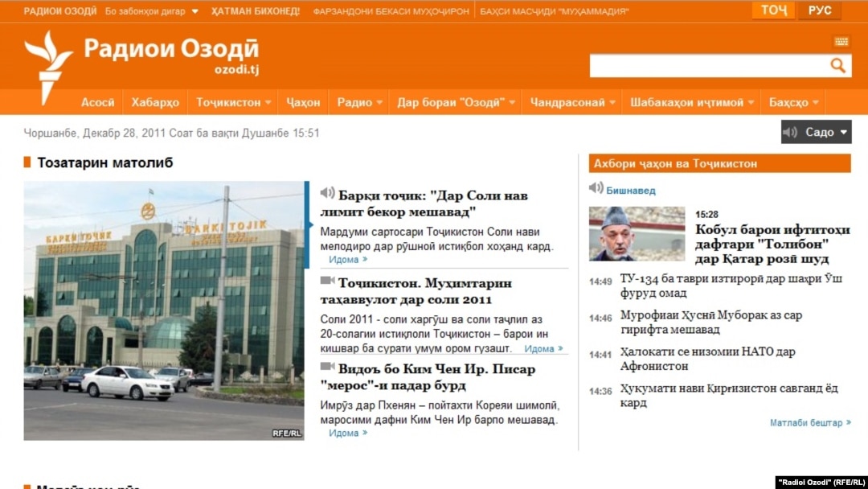This screenshot has width=868, height=489.
Task: Click Идома under Ким Чен Ир article
Action: tap(348, 433)
